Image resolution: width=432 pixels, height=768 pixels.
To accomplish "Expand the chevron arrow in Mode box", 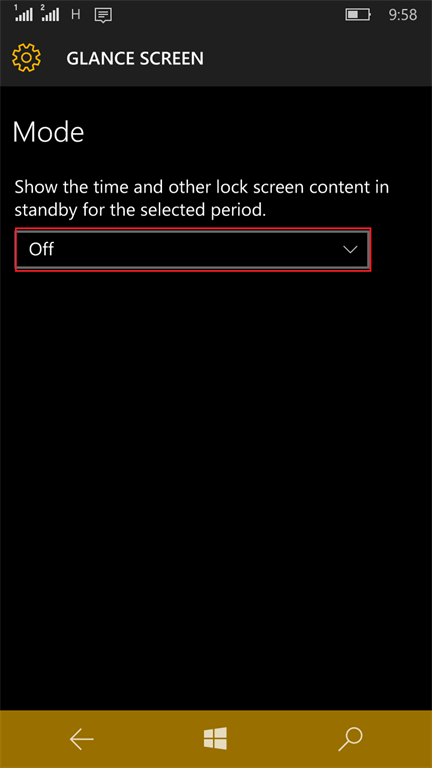I will 350,250.
